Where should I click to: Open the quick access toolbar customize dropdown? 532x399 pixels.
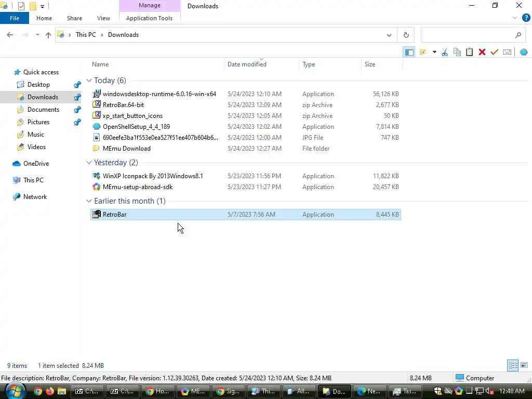click(x=42, y=6)
